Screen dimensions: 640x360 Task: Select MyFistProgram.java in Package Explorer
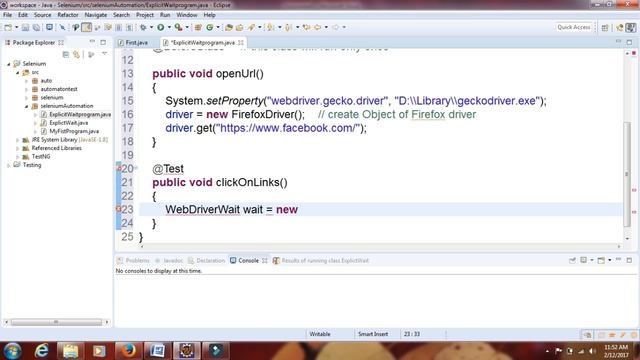click(73, 131)
